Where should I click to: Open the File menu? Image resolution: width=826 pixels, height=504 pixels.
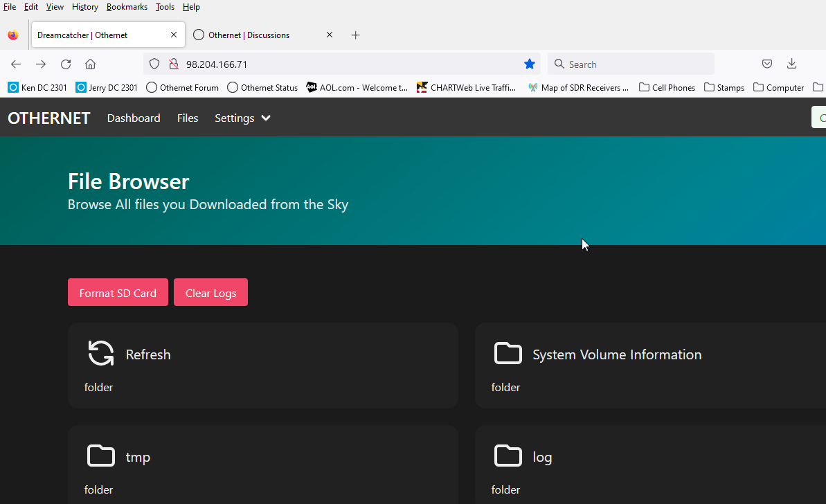(10, 7)
